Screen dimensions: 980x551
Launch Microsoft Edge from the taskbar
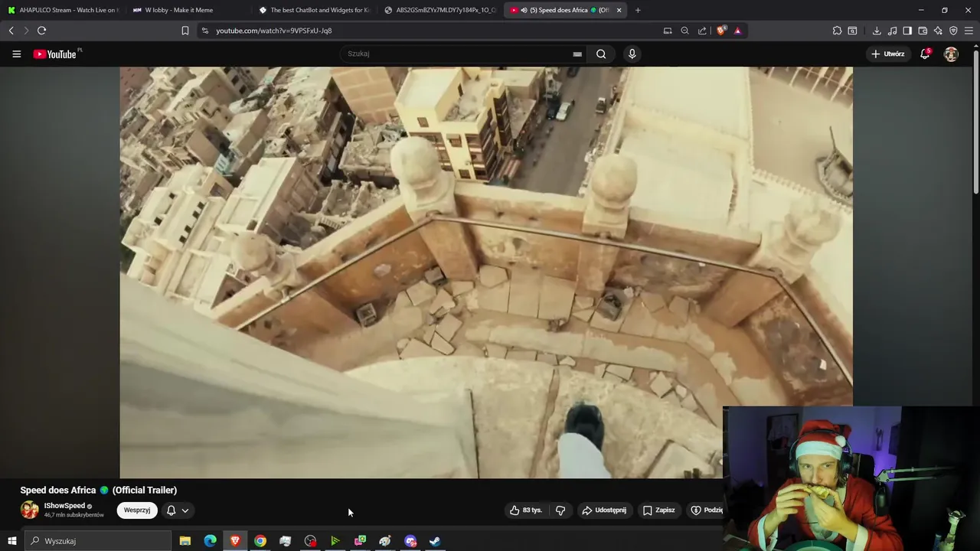click(x=210, y=541)
